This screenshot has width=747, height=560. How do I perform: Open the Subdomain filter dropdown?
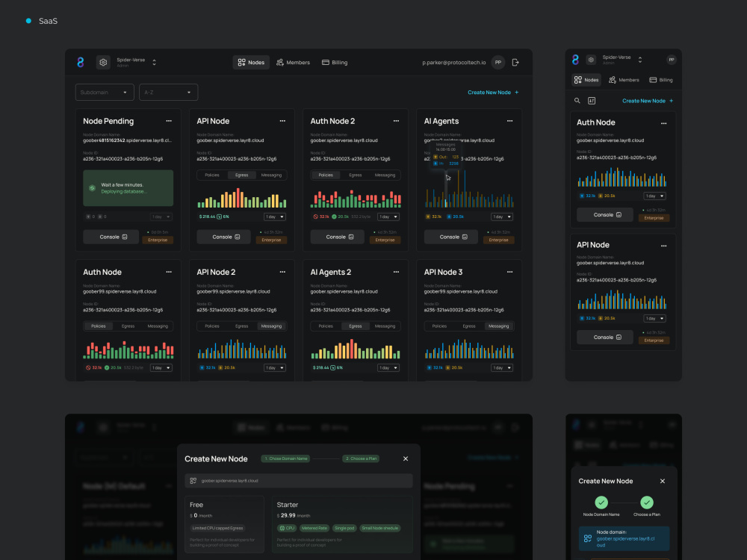[x=105, y=93]
